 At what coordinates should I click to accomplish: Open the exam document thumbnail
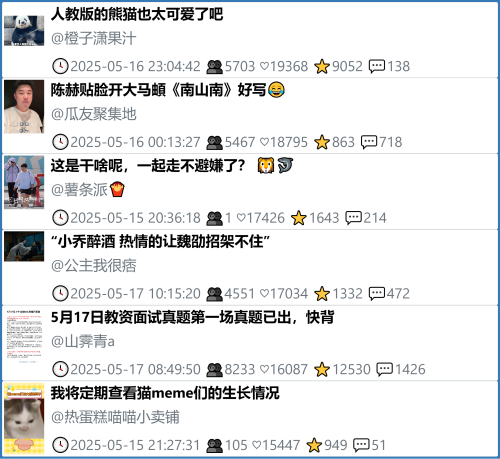[x=24, y=336]
